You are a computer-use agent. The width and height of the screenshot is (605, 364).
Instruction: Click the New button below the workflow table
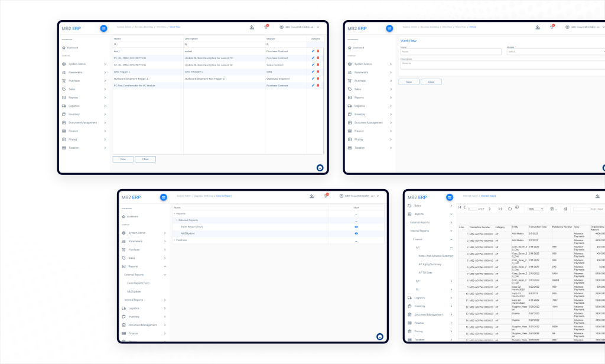coord(123,159)
